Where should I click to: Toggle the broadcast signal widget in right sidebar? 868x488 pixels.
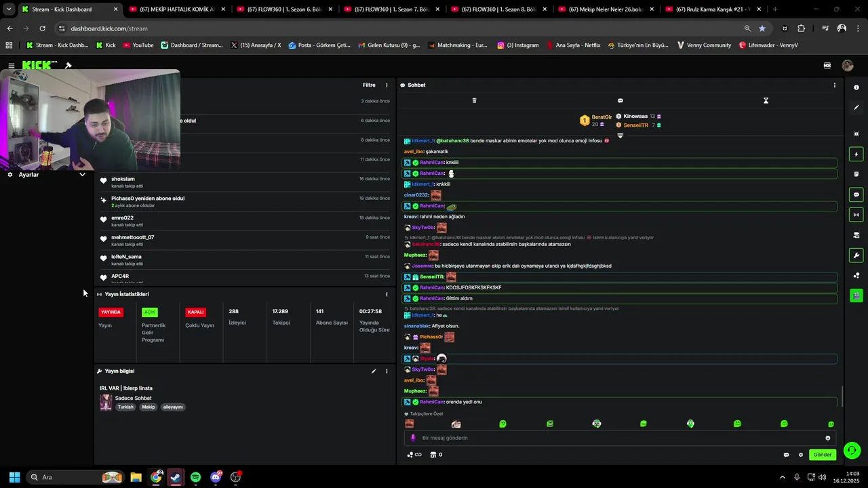coord(856,215)
